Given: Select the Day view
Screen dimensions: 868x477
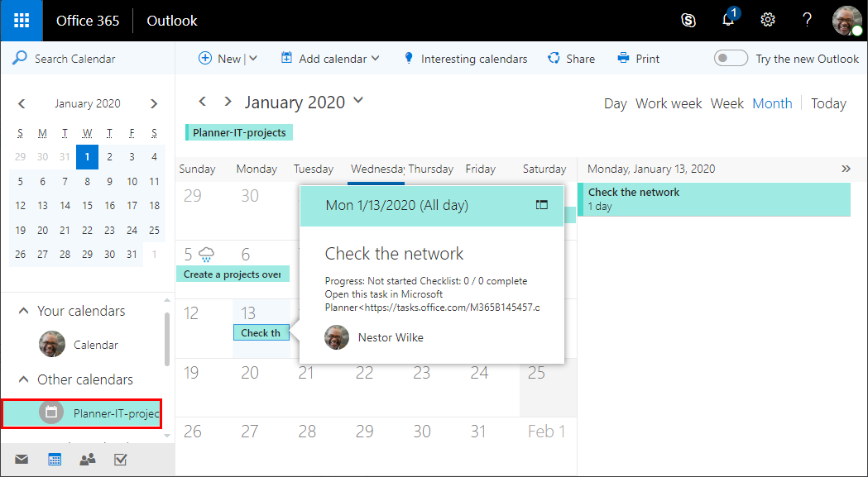Looking at the screenshot, I should point(615,103).
